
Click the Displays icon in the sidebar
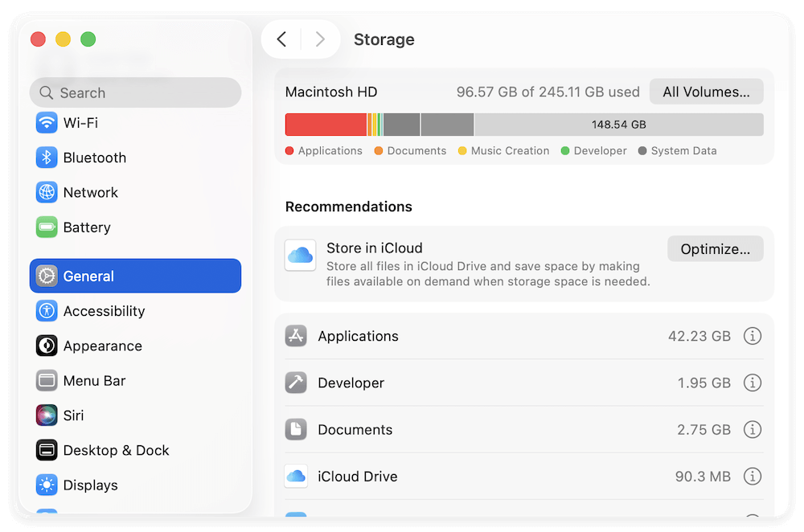point(47,485)
